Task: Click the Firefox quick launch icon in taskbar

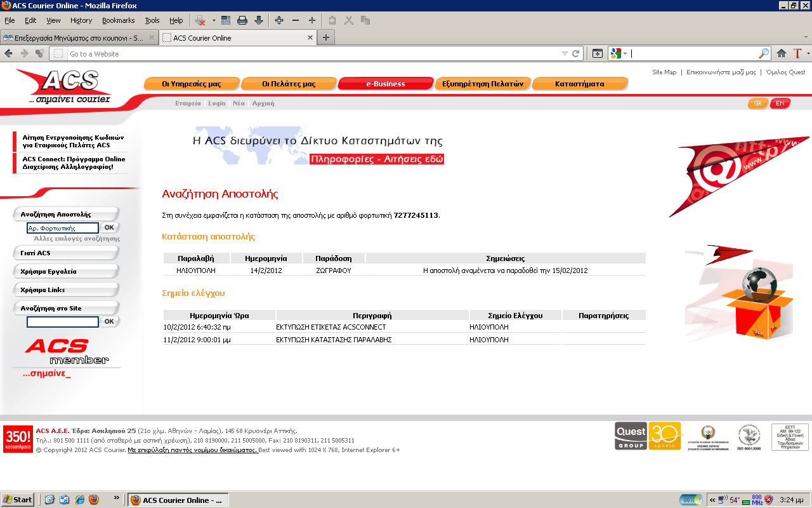Action: pyautogui.click(x=94, y=500)
